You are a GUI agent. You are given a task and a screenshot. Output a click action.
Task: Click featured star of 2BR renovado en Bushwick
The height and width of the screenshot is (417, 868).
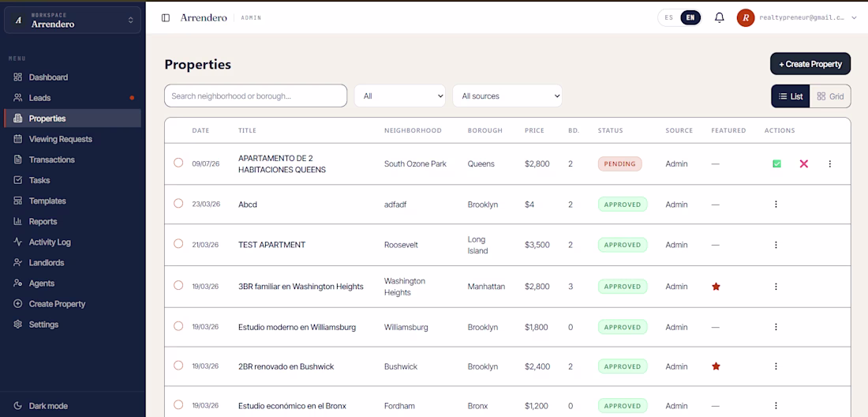[716, 366]
